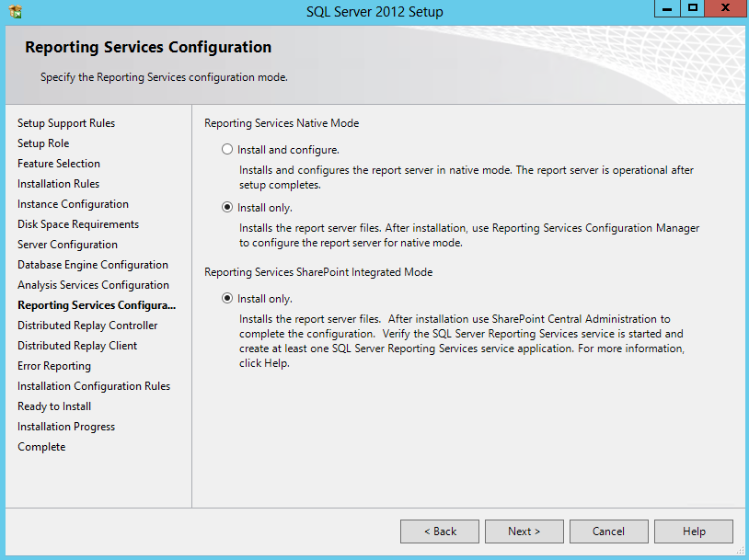Click description mentioning Reporting Services Configuration Manager
The height and width of the screenshot is (560, 749).
click(469, 235)
